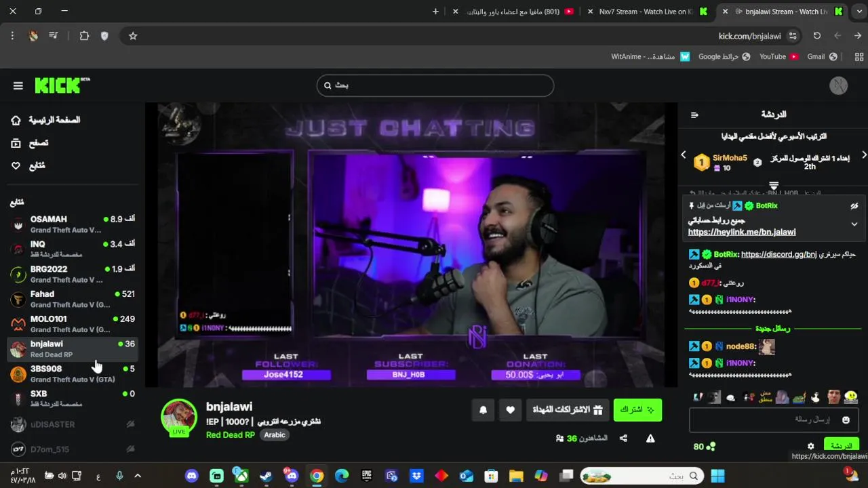Show next leaderboard slide arrow
Viewport: 868px width, 488px height.
pyautogui.click(x=864, y=155)
